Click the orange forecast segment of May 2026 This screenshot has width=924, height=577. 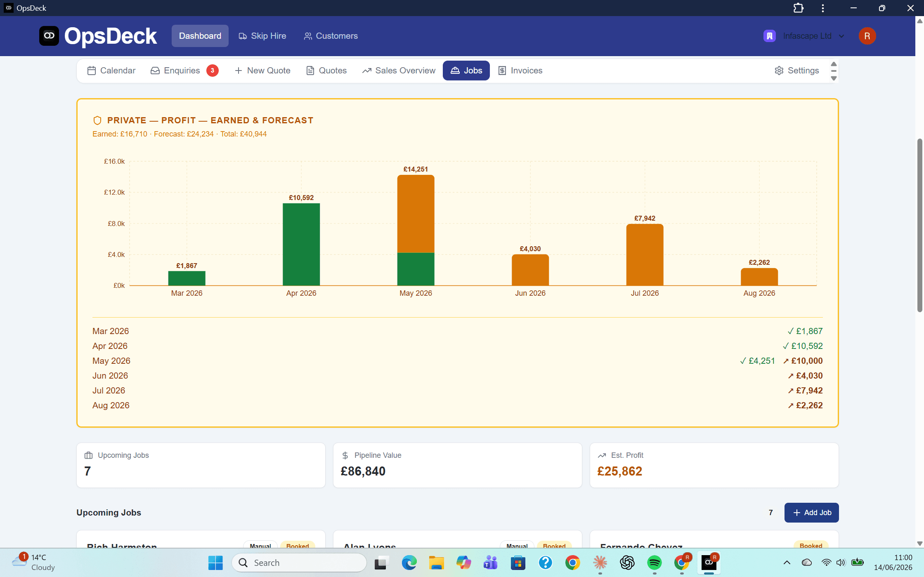[416, 214]
